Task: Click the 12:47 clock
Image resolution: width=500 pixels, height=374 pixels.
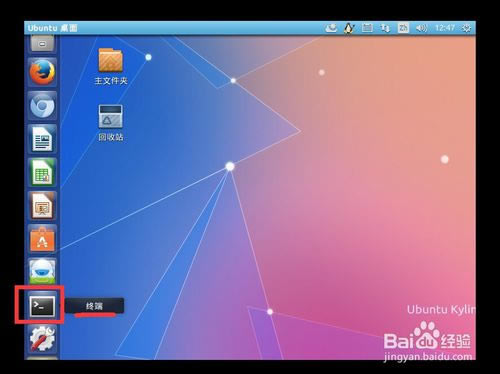Action: click(445, 28)
